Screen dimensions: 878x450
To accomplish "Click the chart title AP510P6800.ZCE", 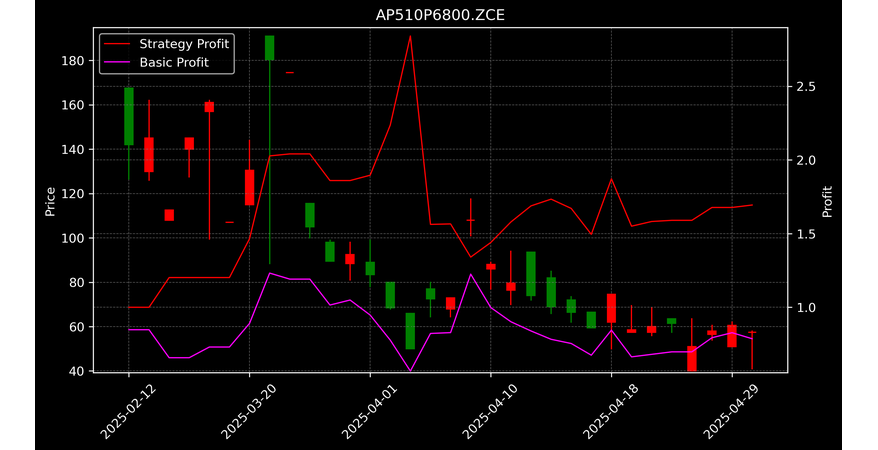I will (x=440, y=15).
